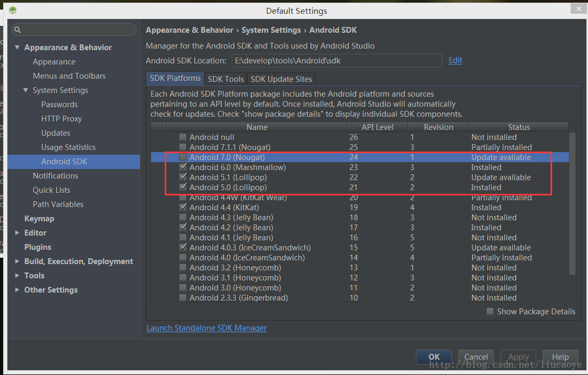Collapse Appearance & Behavior tree arrow
Viewport: 588px width, 375px height.
17,48
